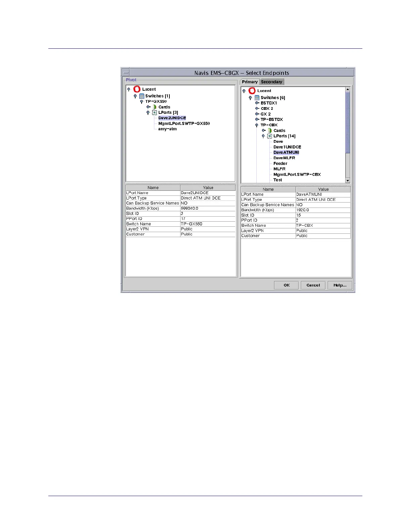410x532 pixels.
Task: Click the TP-GX550 Switch Name value cell
Action: coord(208,224)
